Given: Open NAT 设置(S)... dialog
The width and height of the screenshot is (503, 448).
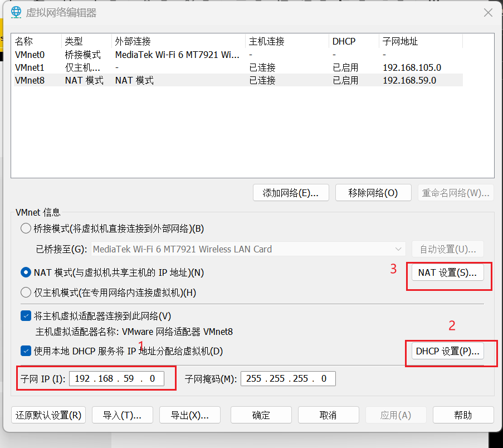Looking at the screenshot, I should (x=447, y=272).
